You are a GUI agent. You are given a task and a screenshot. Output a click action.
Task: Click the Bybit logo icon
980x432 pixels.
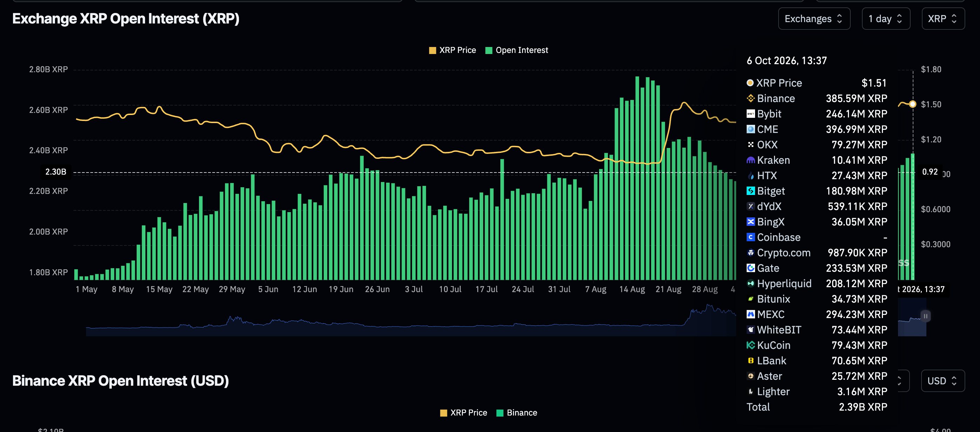pyautogui.click(x=750, y=114)
